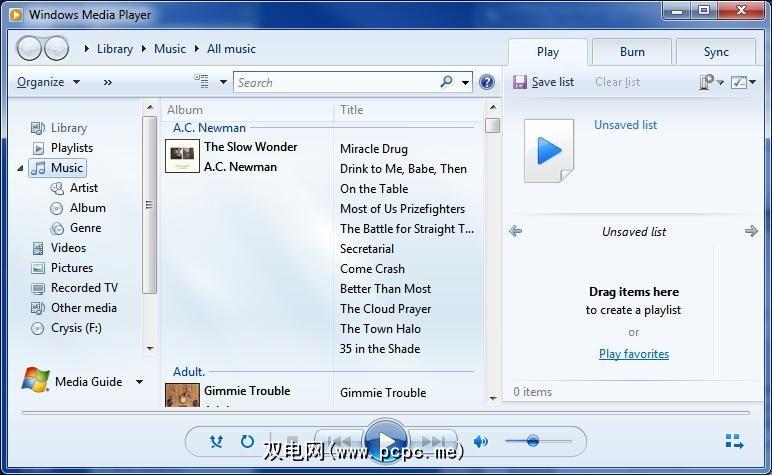Click the Unsaved list title link
This screenshot has height=475, width=772.
625,125
